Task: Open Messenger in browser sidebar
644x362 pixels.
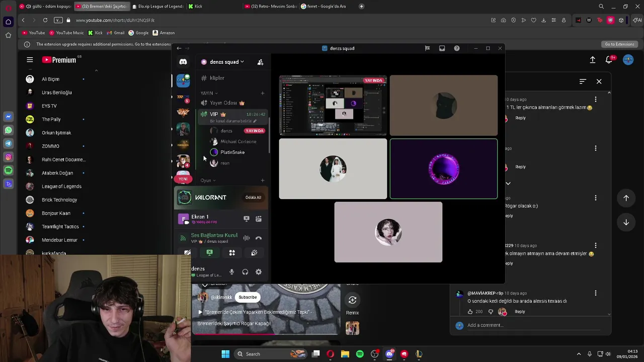Action: (x=8, y=117)
